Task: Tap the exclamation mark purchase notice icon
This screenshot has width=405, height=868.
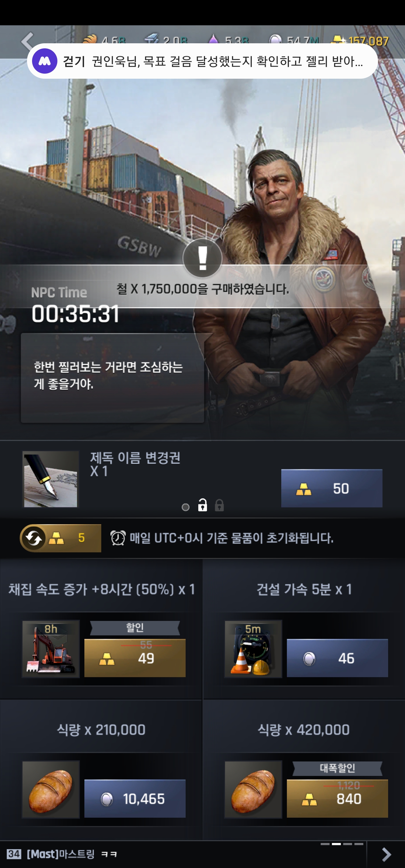Action: pyautogui.click(x=202, y=258)
